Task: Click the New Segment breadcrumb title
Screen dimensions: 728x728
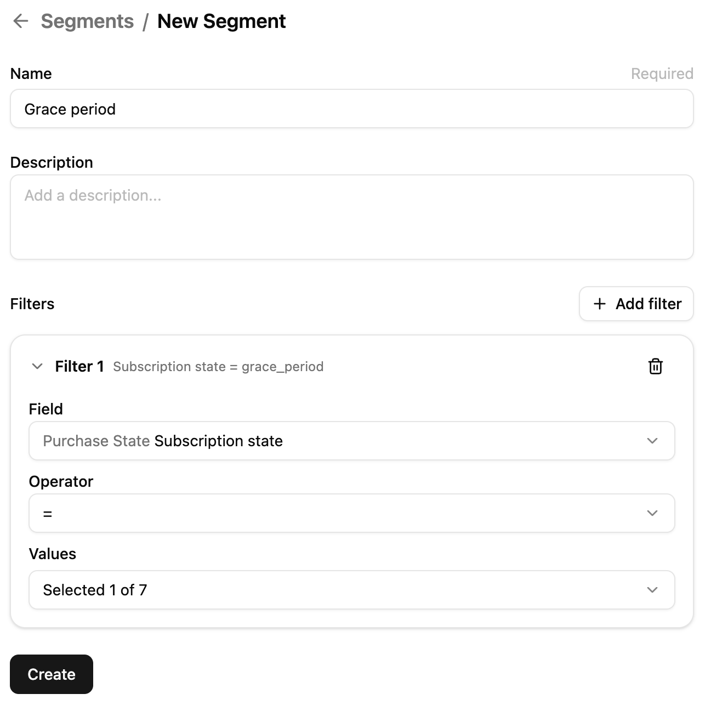Action: pos(221,21)
